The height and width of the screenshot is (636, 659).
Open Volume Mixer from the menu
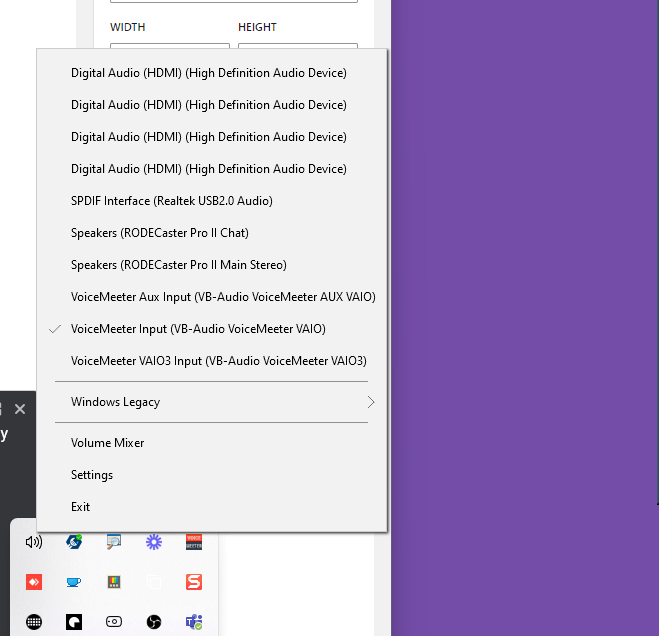(x=212, y=443)
